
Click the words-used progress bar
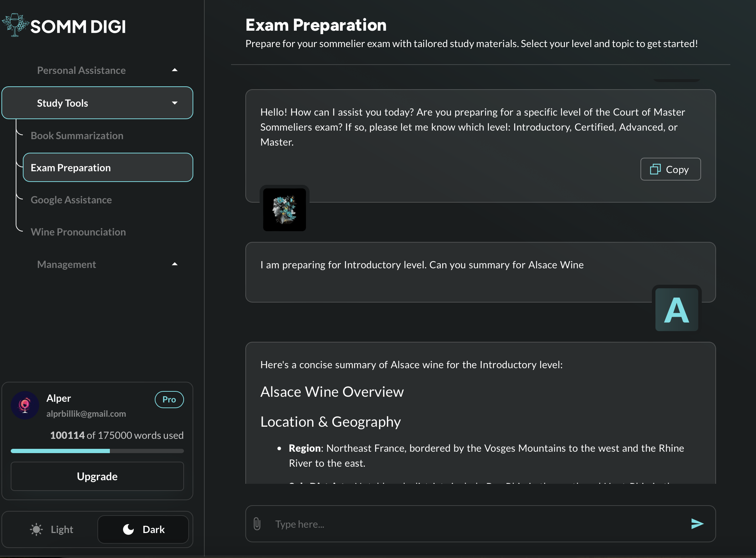pyautogui.click(x=97, y=451)
